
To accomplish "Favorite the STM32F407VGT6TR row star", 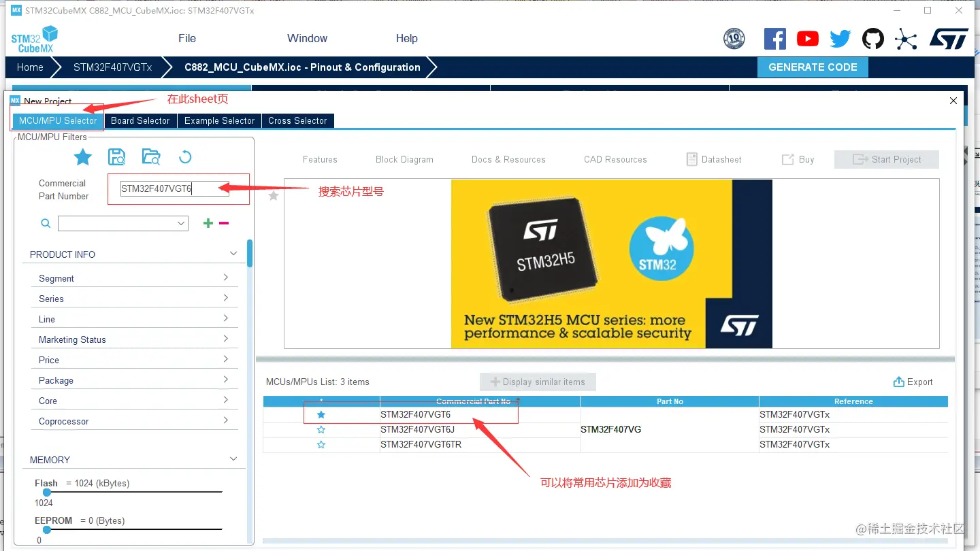I will (x=321, y=444).
